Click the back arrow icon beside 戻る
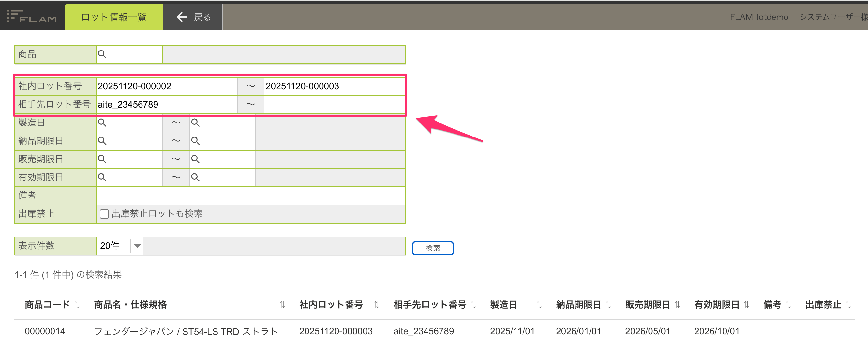This screenshot has width=868, height=361. pos(182,17)
